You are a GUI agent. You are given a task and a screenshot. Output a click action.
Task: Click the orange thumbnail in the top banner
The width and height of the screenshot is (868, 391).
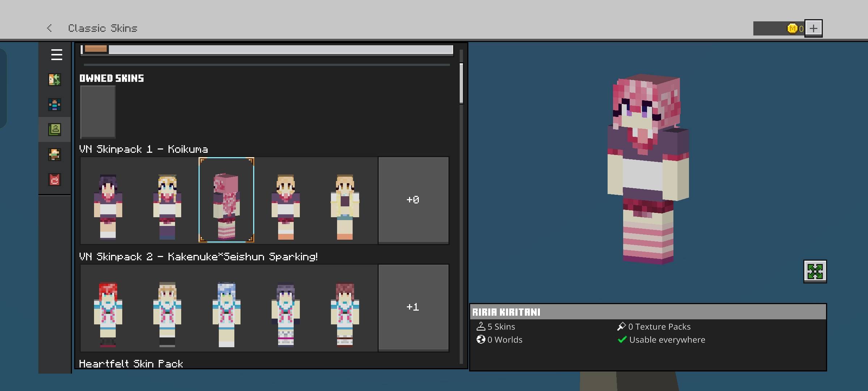tap(96, 49)
